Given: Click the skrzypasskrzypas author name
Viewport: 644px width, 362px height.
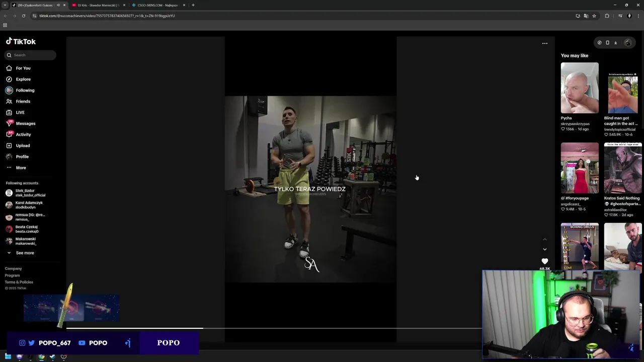Looking at the screenshot, I should [x=575, y=124].
